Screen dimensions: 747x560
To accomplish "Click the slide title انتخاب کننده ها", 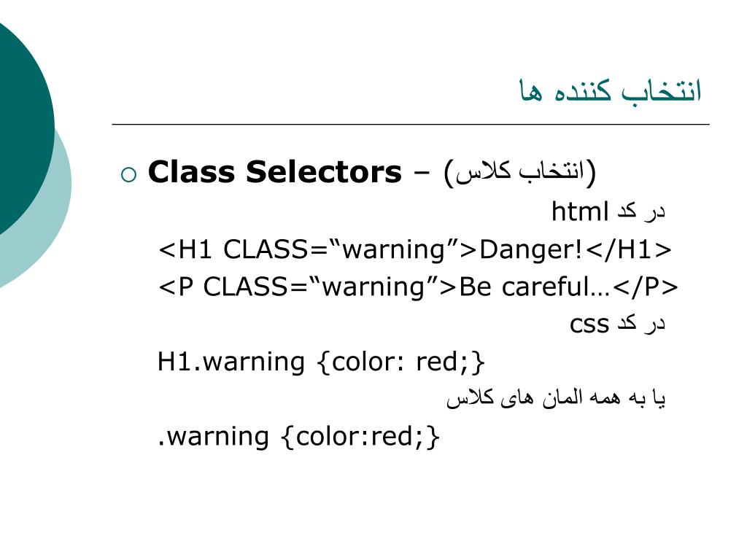I will click(x=611, y=90).
